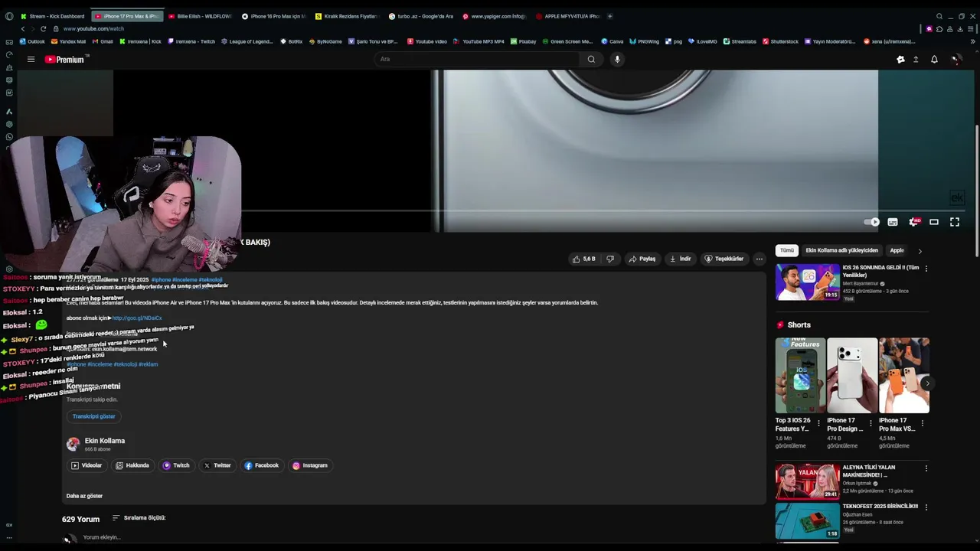980x551 pixels.
Task: Open the iPhone 17 Pro Max VS short
Action: (903, 375)
